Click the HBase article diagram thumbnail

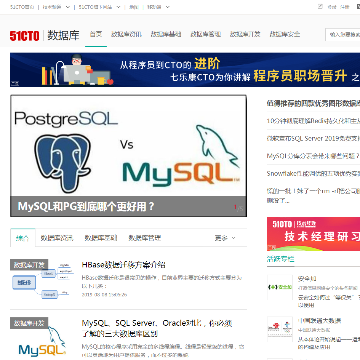tap(42, 279)
